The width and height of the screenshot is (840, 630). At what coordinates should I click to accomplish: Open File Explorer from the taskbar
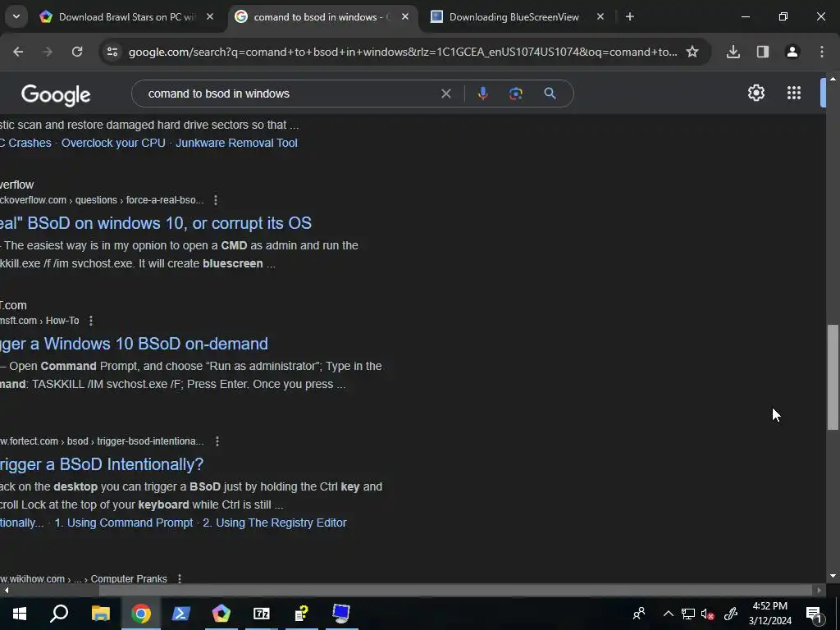(100, 614)
